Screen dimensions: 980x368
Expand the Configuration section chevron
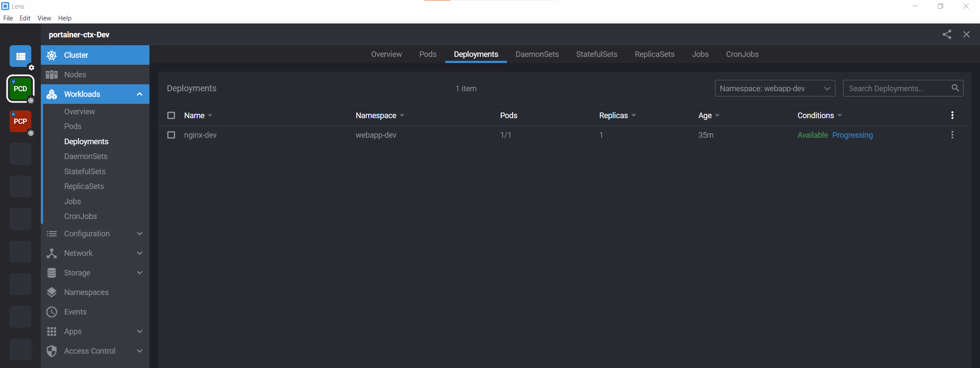click(x=139, y=234)
